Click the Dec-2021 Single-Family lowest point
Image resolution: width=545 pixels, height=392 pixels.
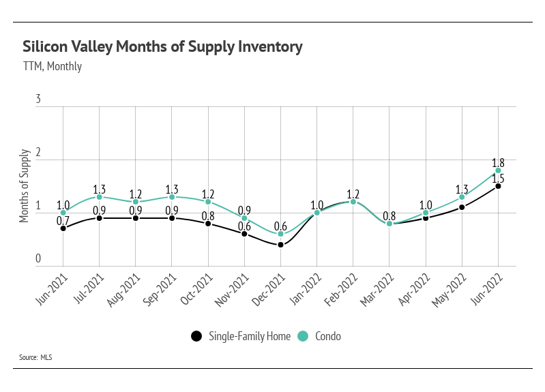click(280, 245)
